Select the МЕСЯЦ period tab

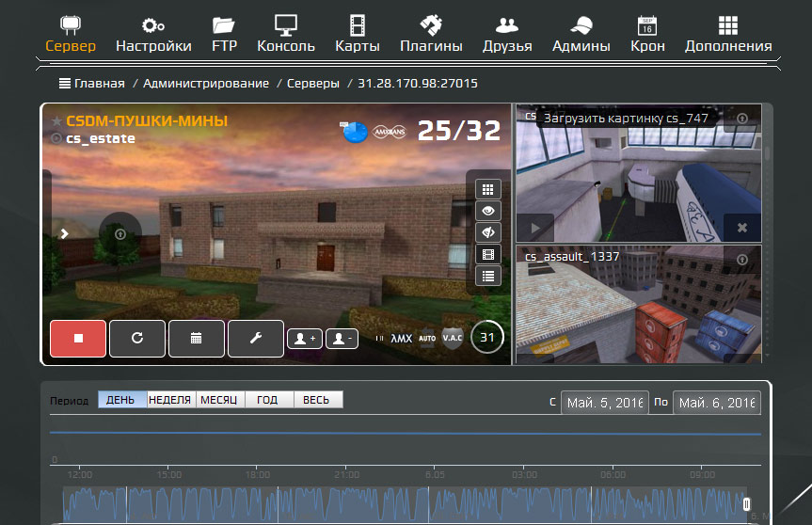click(x=219, y=400)
